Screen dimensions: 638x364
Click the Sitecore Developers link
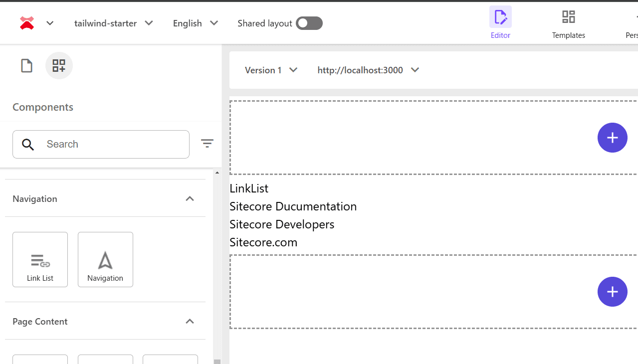coord(282,224)
